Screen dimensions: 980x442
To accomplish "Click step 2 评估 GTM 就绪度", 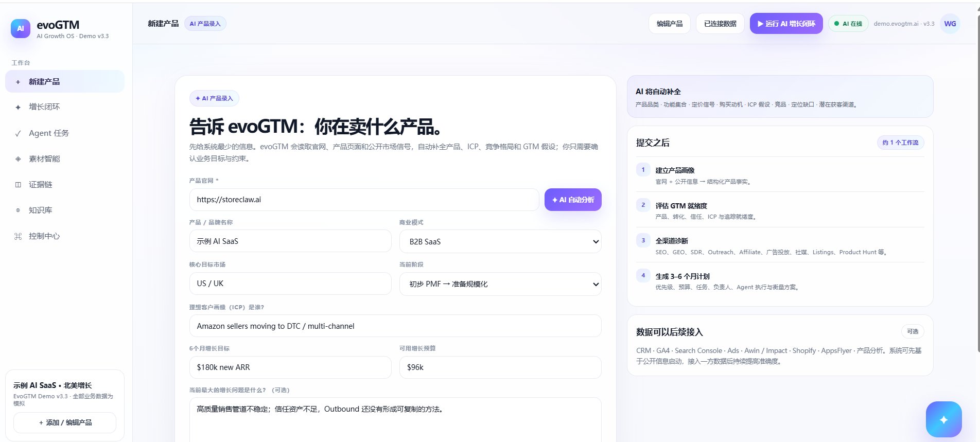I will pyautogui.click(x=780, y=210).
